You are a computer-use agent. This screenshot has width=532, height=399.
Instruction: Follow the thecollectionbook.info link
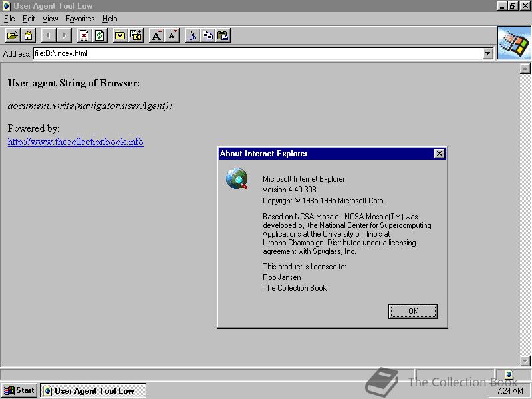76,142
